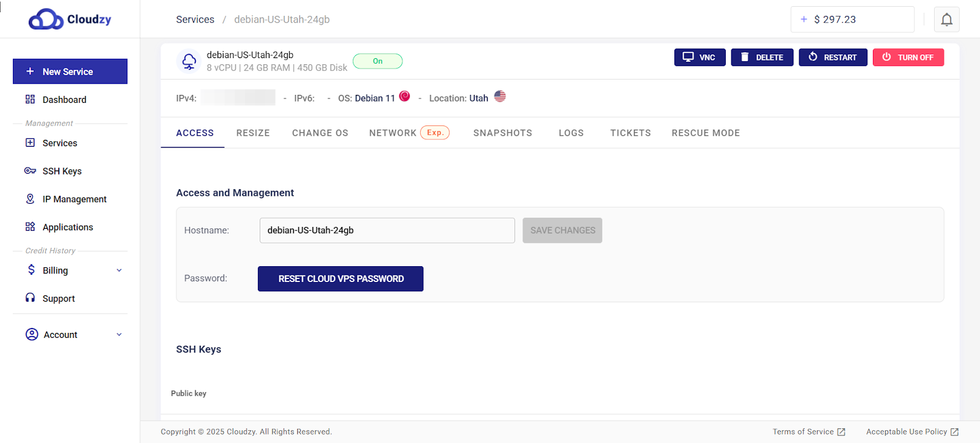This screenshot has height=443, width=980.
Task: Open SSH Keys from the sidebar
Action: 62,171
